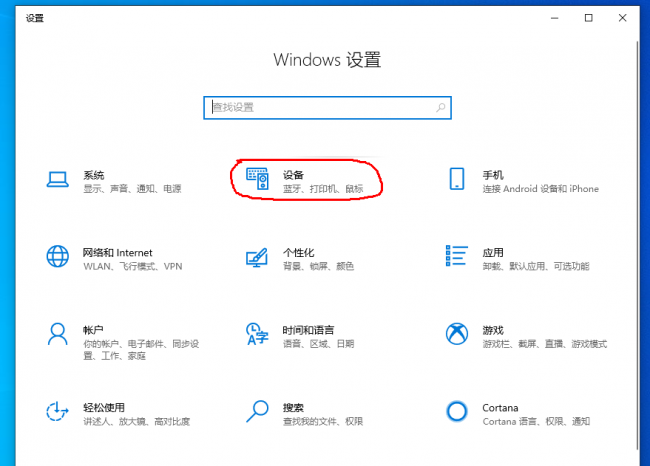
Task: Click the text 显示、声音、通知、电源
Action: 132,189
